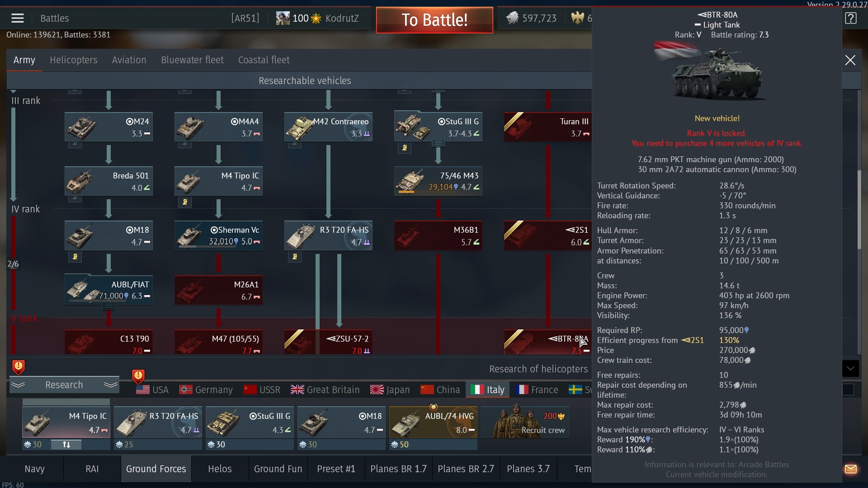Click the help question mark icon
Screen dimensions: 868x488
click(850, 19)
